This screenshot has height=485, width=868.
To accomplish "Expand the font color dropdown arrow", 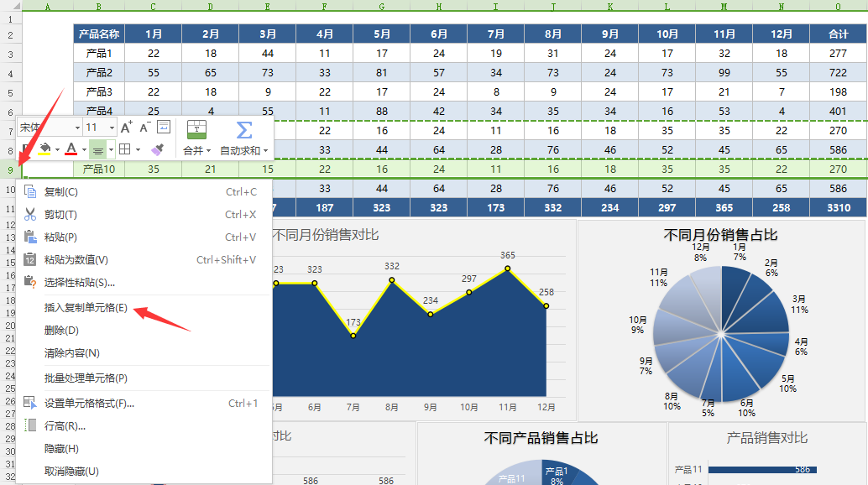I will [x=84, y=150].
